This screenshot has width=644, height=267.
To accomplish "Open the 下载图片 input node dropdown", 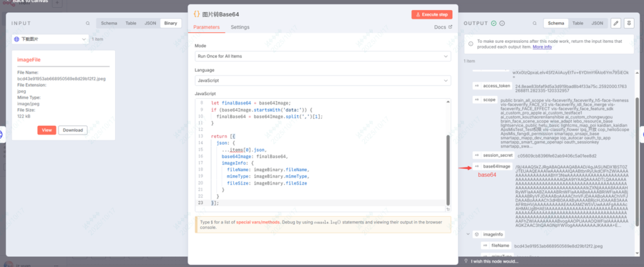I will tap(50, 39).
